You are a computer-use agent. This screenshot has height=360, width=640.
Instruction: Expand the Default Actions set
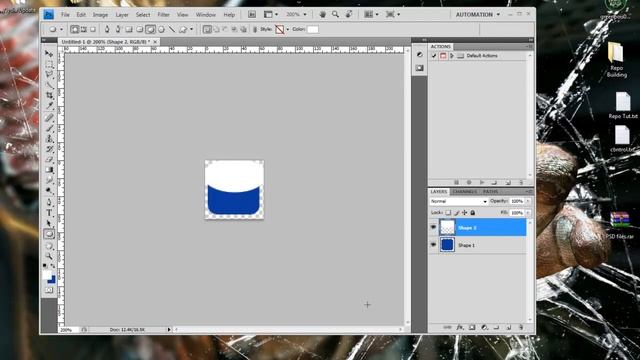coord(452,56)
